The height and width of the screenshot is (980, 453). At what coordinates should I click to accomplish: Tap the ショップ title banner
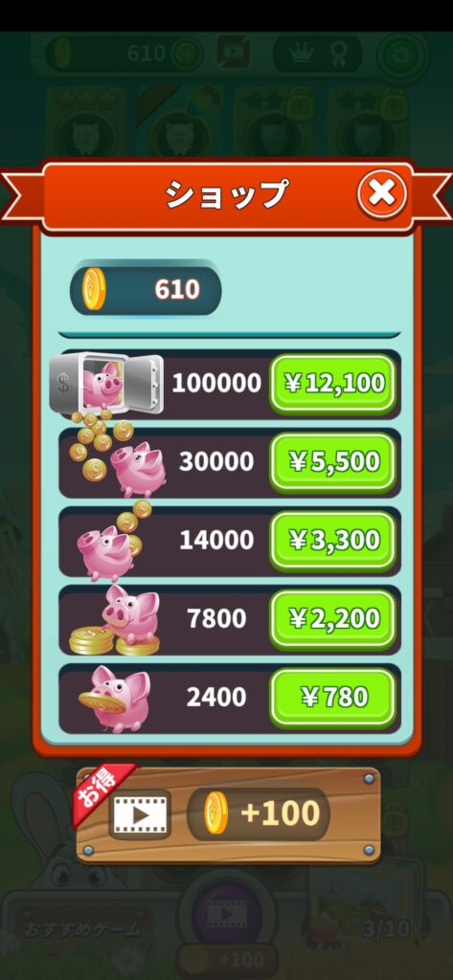pos(226,195)
